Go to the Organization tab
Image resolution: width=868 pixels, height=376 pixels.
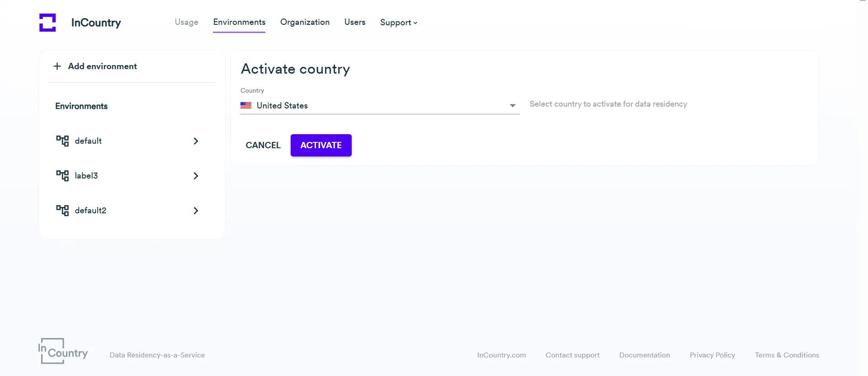click(x=305, y=22)
